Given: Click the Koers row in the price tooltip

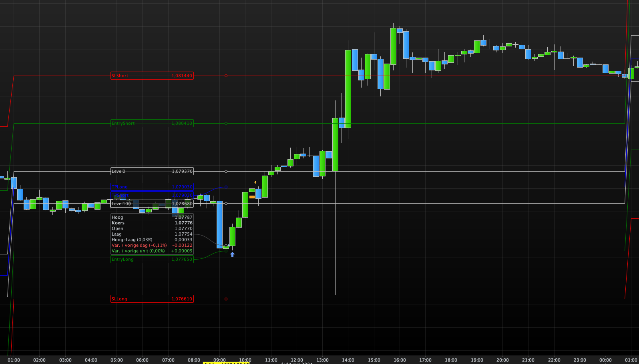Looking at the screenshot, I should coord(152,223).
